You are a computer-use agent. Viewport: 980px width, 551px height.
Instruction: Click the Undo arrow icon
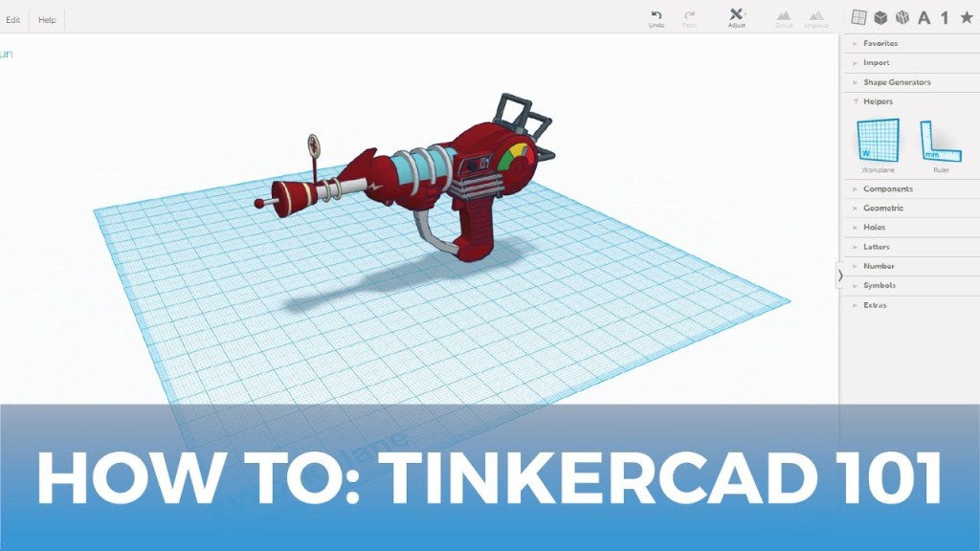pos(656,15)
